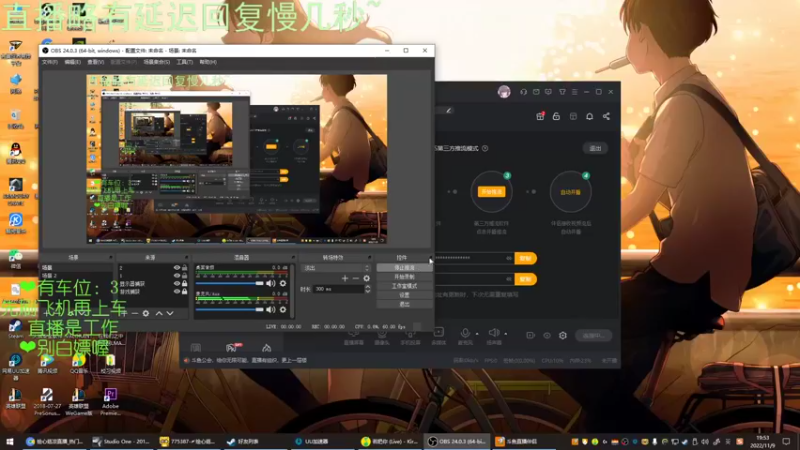Remove the scene transition with the minus

tap(356, 279)
